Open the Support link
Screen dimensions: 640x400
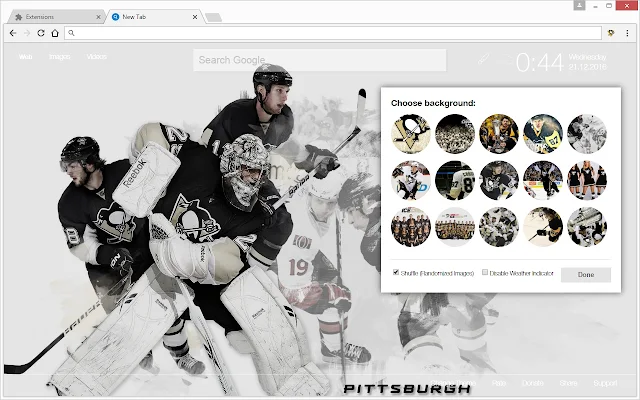coord(605,383)
